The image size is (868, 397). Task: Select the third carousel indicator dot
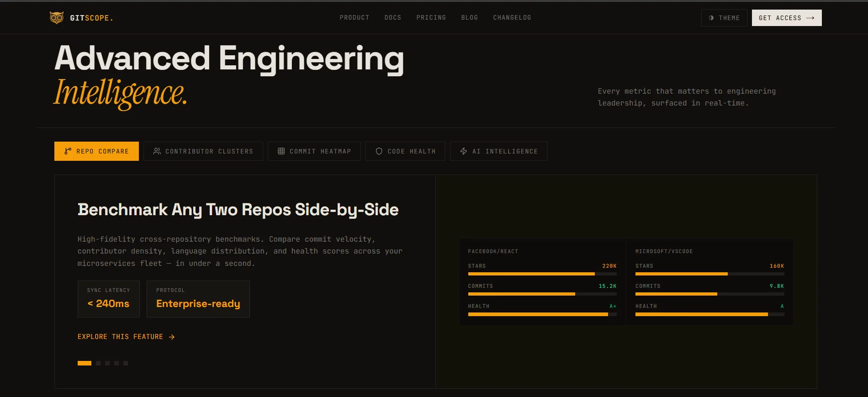click(107, 363)
